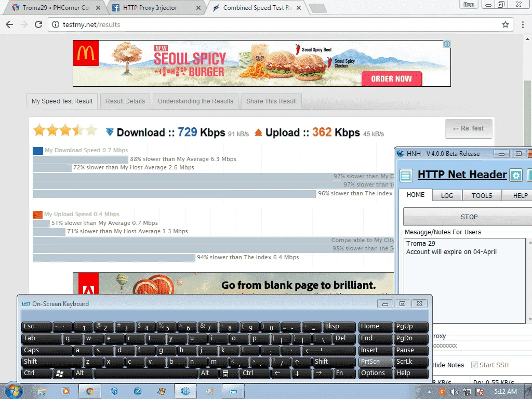Screen dimensions: 532x399
Task: Toggle Caps lock on on-screen keyboard
Action: (x=47, y=350)
